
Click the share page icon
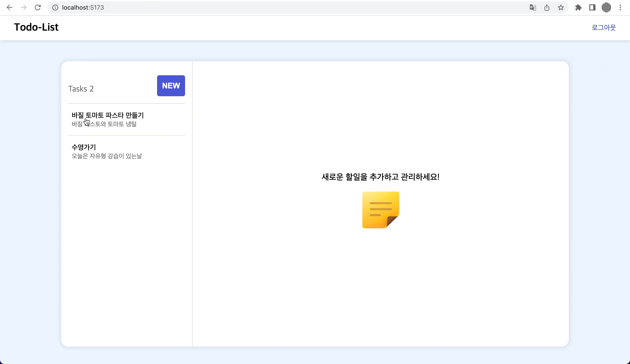point(547,7)
